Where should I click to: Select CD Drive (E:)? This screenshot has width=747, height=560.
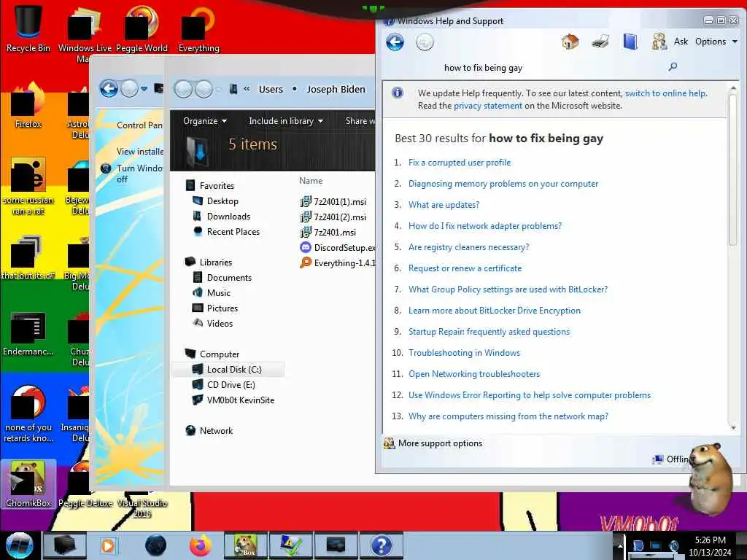coord(224,385)
